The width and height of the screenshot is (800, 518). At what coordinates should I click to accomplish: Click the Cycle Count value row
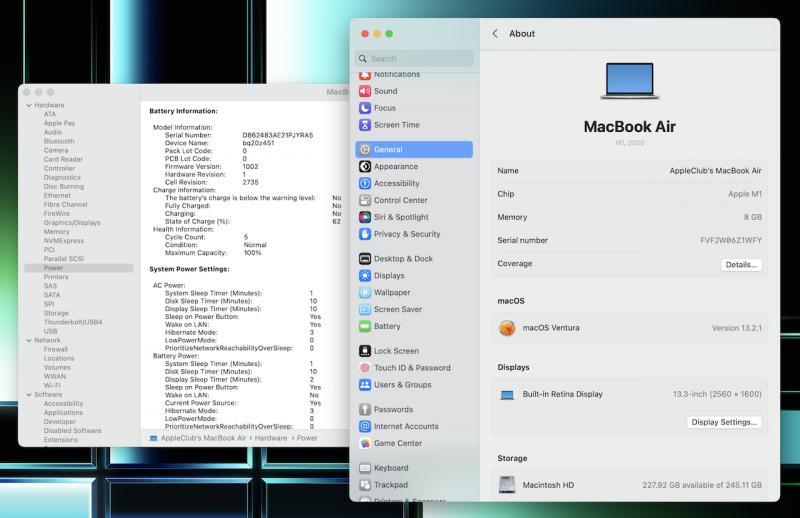[207, 237]
